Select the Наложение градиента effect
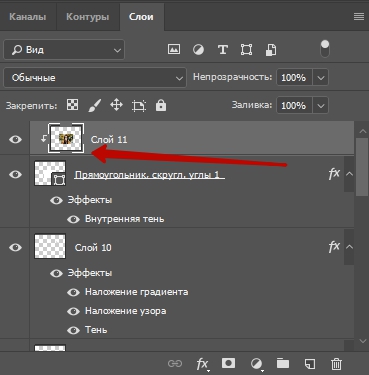Image resolution: width=369 pixels, height=375 pixels. click(137, 292)
